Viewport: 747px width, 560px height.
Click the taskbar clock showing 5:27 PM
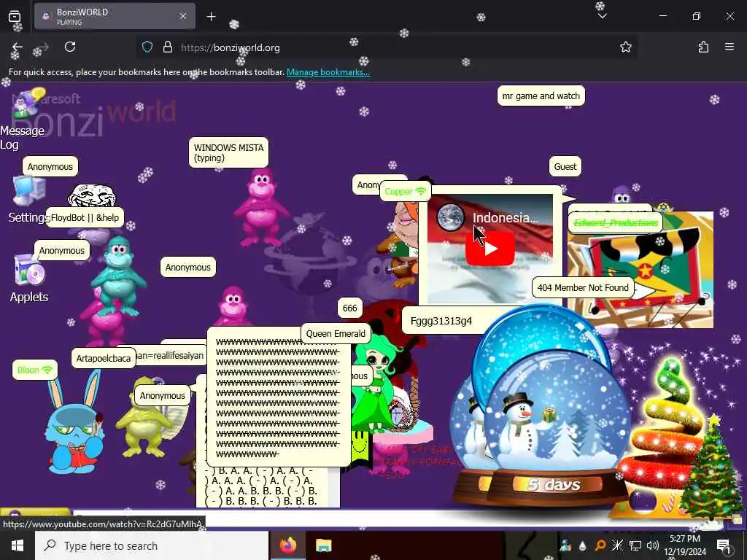685,545
